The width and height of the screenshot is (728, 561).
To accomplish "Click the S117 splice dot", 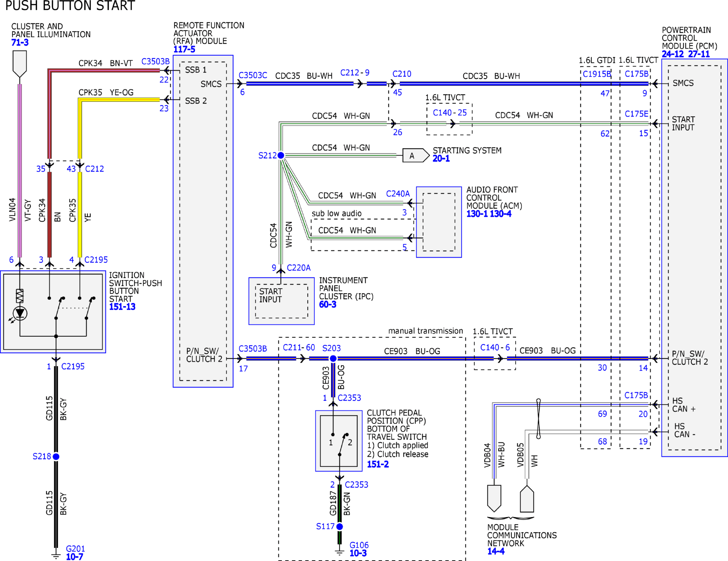I will click(x=339, y=526).
